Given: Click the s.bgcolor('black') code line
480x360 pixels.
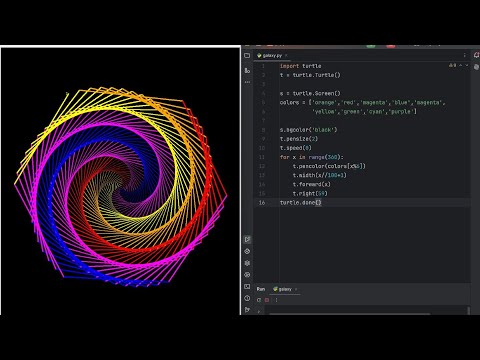Looking at the screenshot, I should pos(308,130).
